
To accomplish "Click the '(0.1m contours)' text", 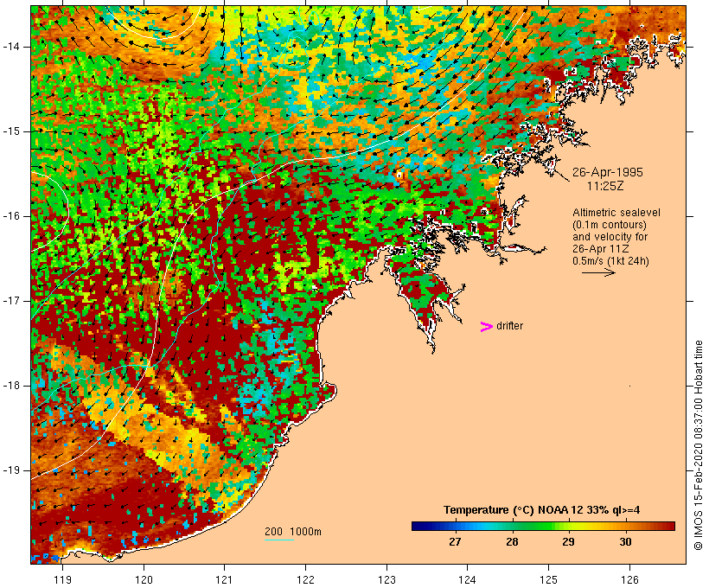I will [x=610, y=225].
